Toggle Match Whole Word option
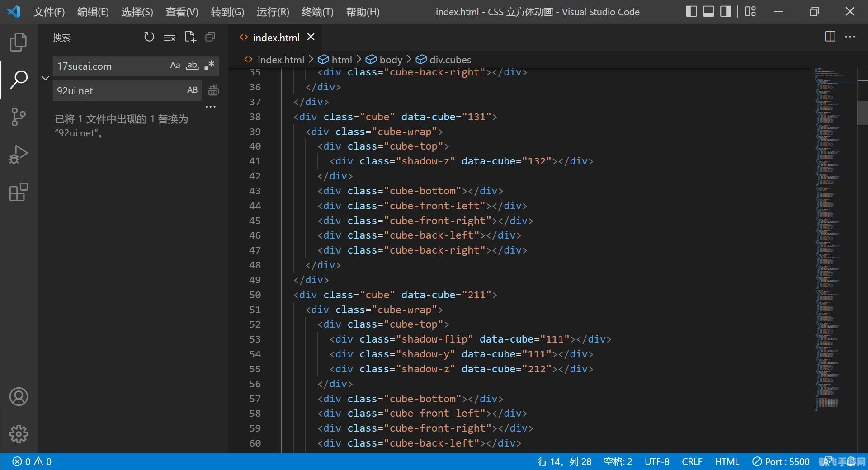The image size is (868, 470). [192, 66]
